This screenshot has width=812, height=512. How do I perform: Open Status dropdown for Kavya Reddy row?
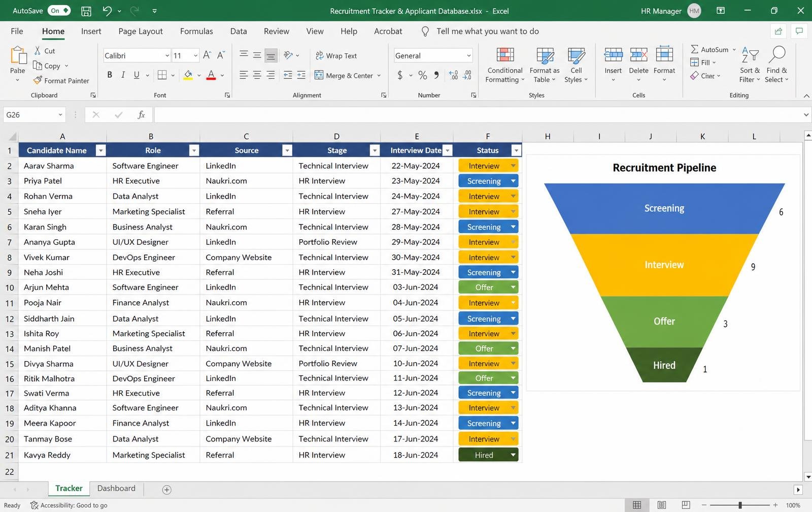513,455
